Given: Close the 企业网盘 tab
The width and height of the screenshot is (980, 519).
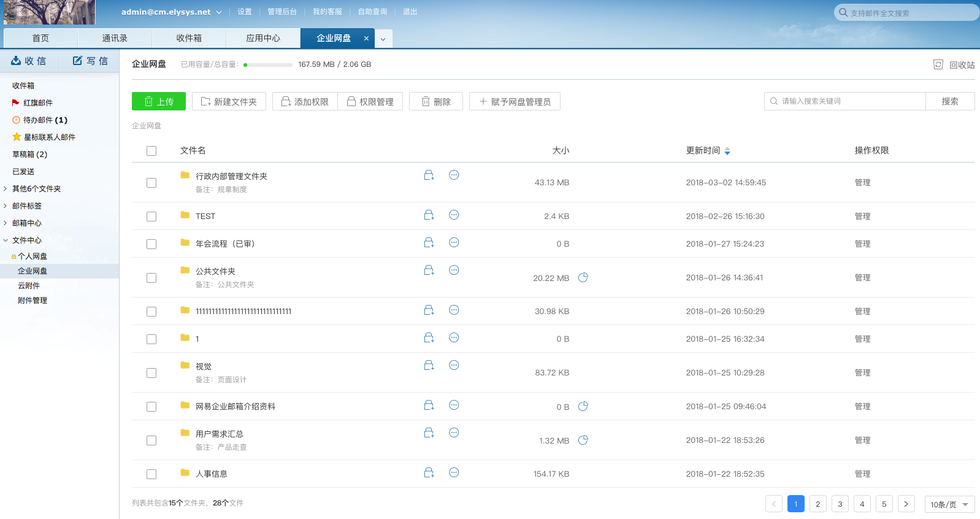Looking at the screenshot, I should coord(366,38).
